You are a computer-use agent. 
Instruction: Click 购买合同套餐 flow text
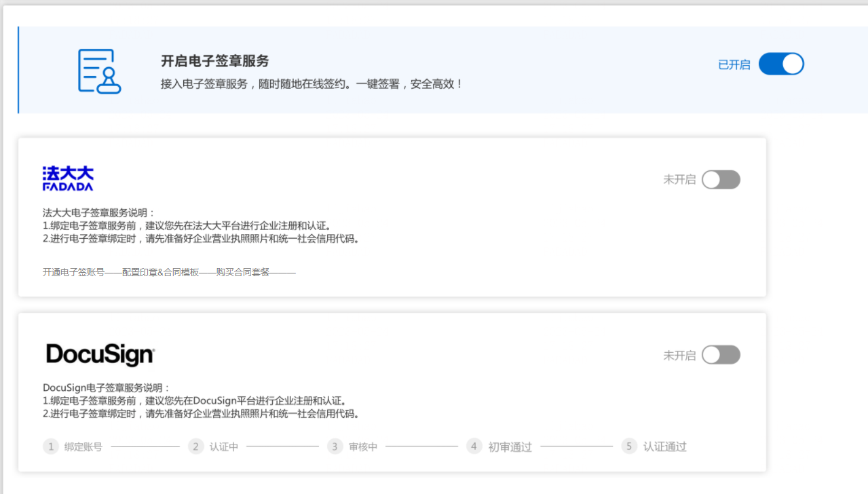click(243, 272)
